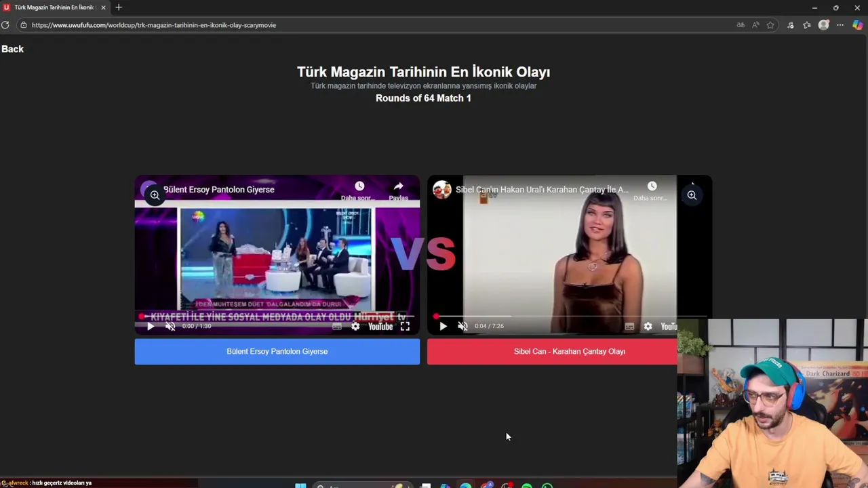Zoom in on the Sibel Can video

pos(692,195)
